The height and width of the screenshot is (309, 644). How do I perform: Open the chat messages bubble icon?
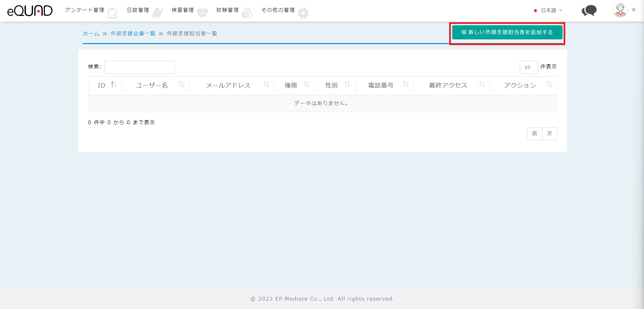(589, 10)
